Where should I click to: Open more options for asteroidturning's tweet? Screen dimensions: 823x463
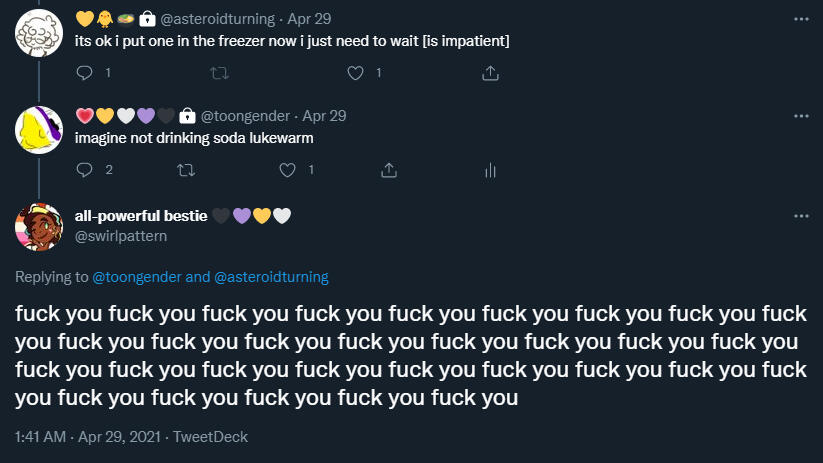tap(800, 18)
